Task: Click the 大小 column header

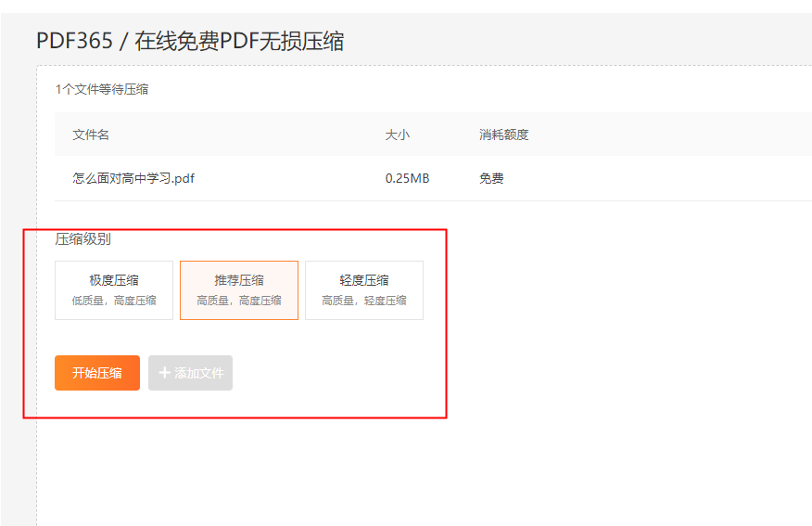Action: (398, 135)
